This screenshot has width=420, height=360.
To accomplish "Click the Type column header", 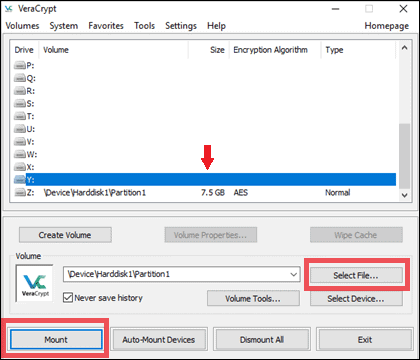I will (x=358, y=50).
